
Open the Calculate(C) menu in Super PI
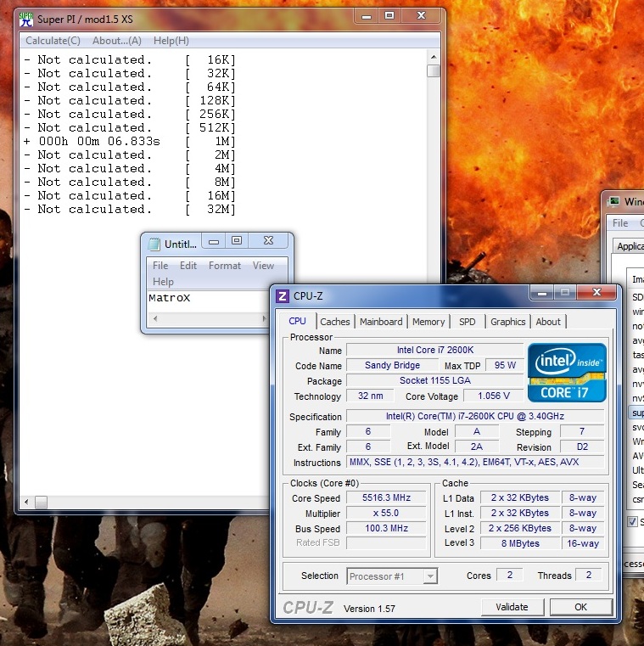53,41
